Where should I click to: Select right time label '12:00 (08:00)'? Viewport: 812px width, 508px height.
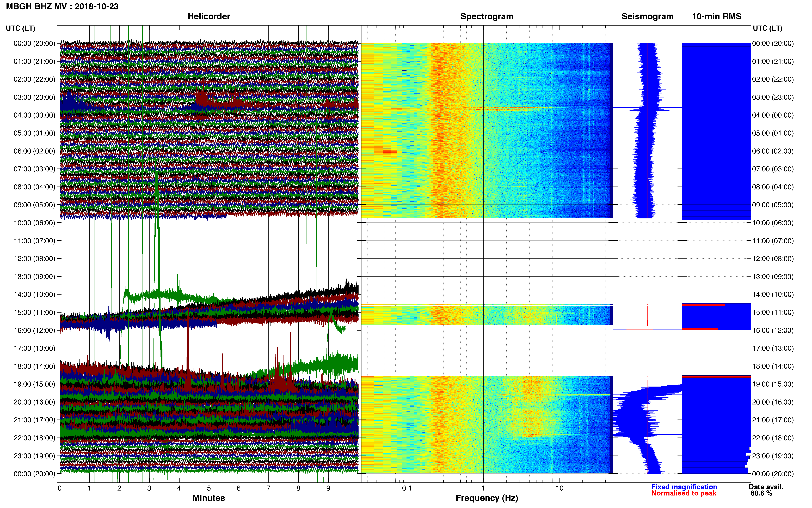773,258
